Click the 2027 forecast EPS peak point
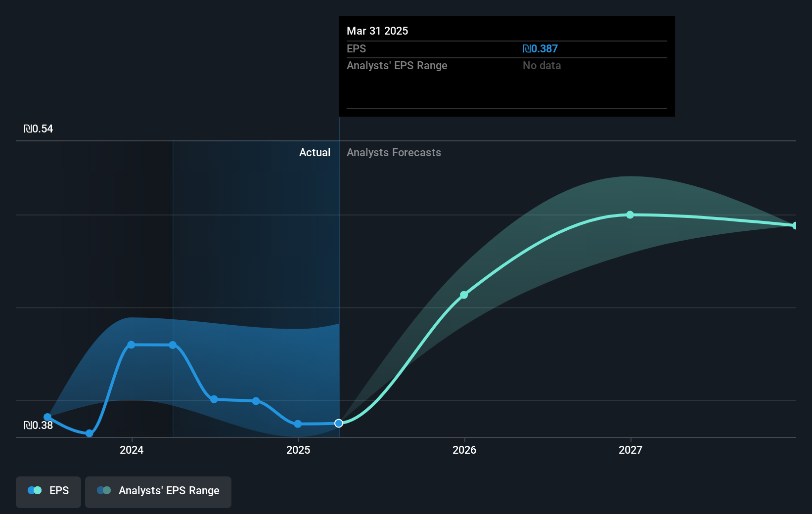The image size is (812, 514). tap(630, 214)
